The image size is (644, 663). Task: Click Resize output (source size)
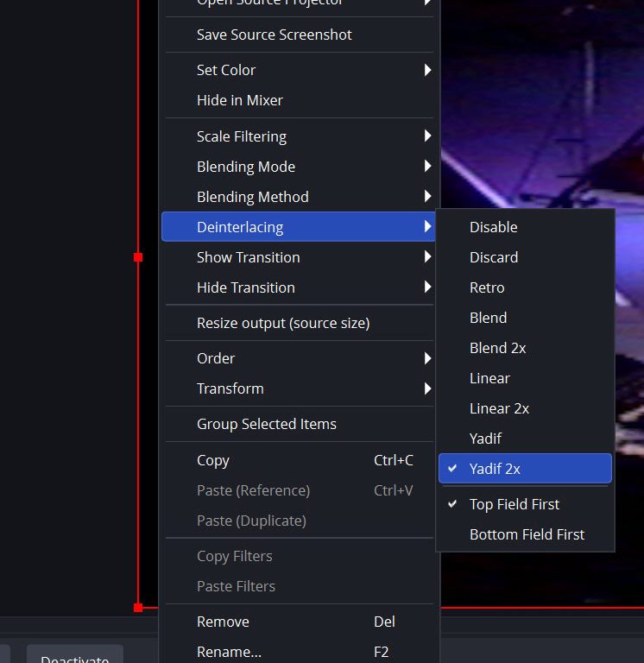[x=282, y=323]
